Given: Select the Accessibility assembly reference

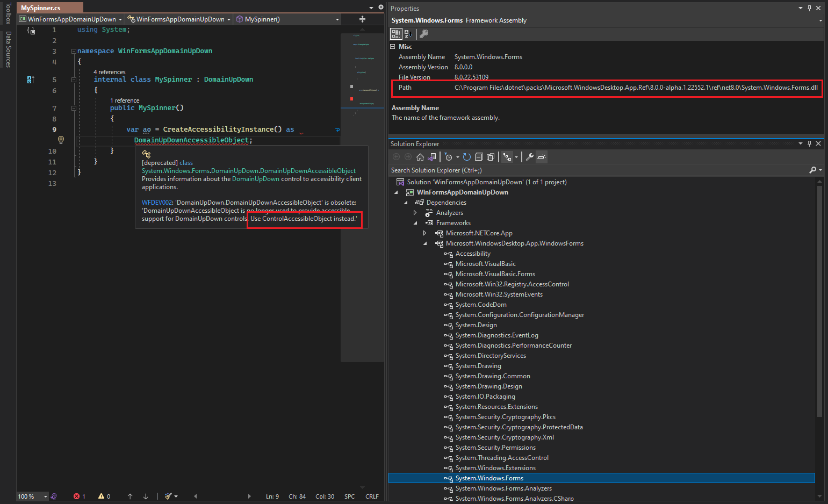Looking at the screenshot, I should pyautogui.click(x=473, y=254).
